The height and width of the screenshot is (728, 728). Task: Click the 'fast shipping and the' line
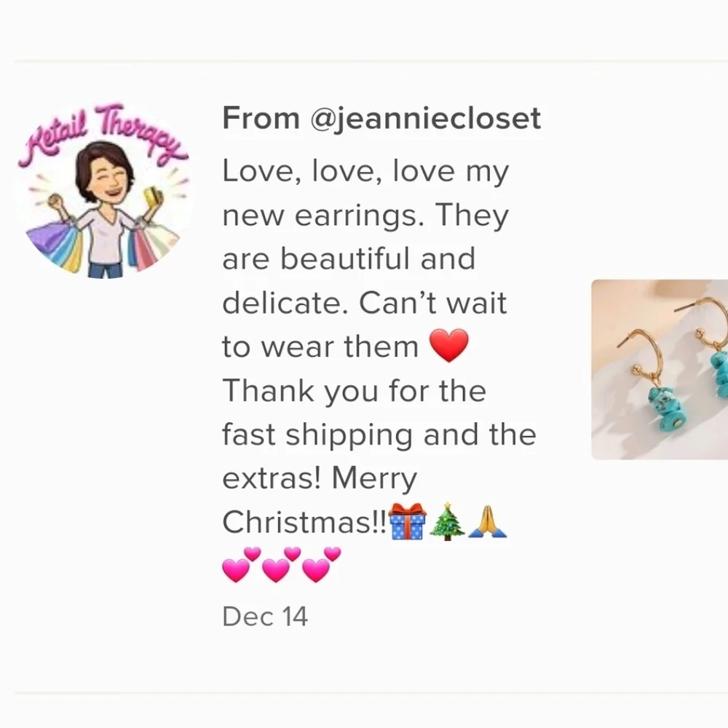(379, 435)
